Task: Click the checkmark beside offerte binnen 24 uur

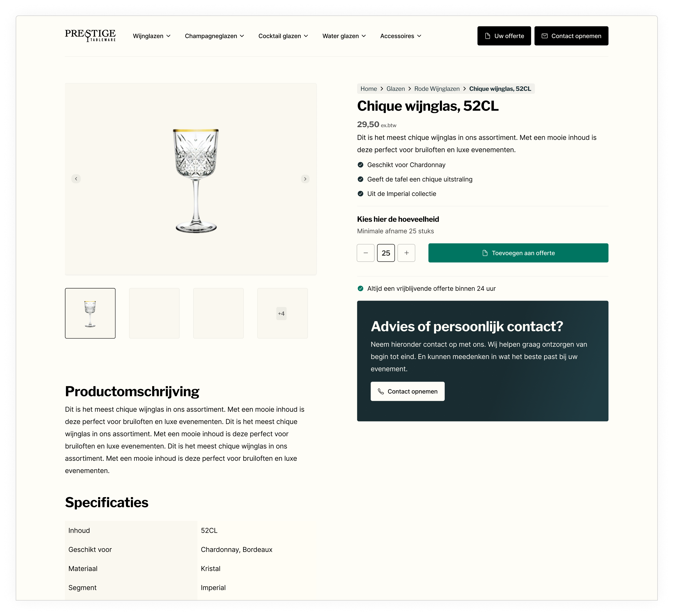Action: coord(360,288)
